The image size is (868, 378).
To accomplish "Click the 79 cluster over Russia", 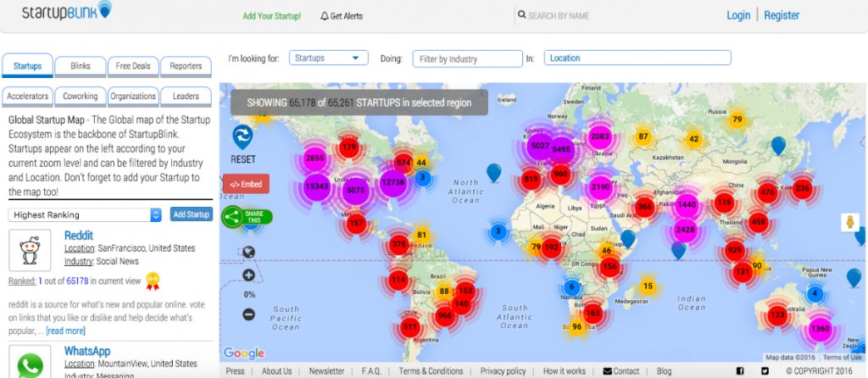I will coord(737,119).
